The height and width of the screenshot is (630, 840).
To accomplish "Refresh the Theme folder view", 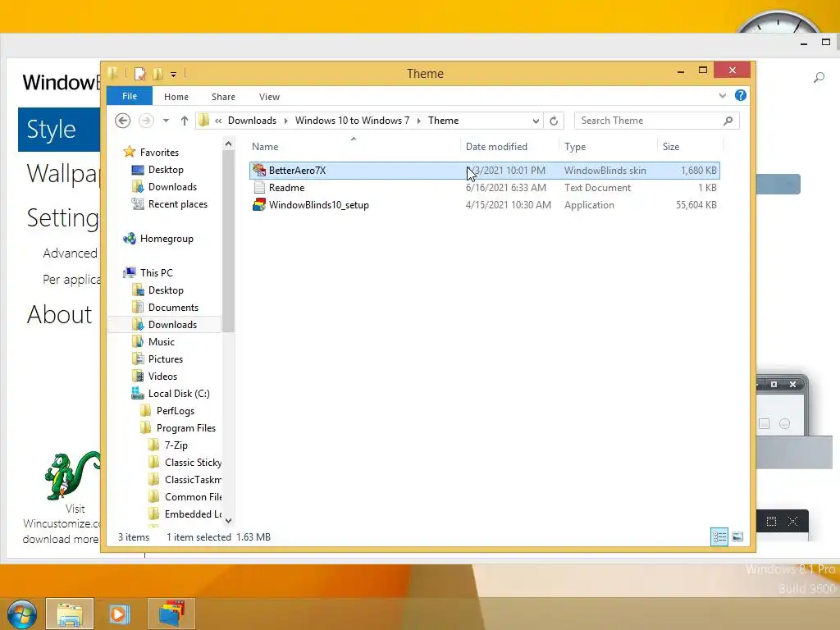I will pyautogui.click(x=554, y=121).
